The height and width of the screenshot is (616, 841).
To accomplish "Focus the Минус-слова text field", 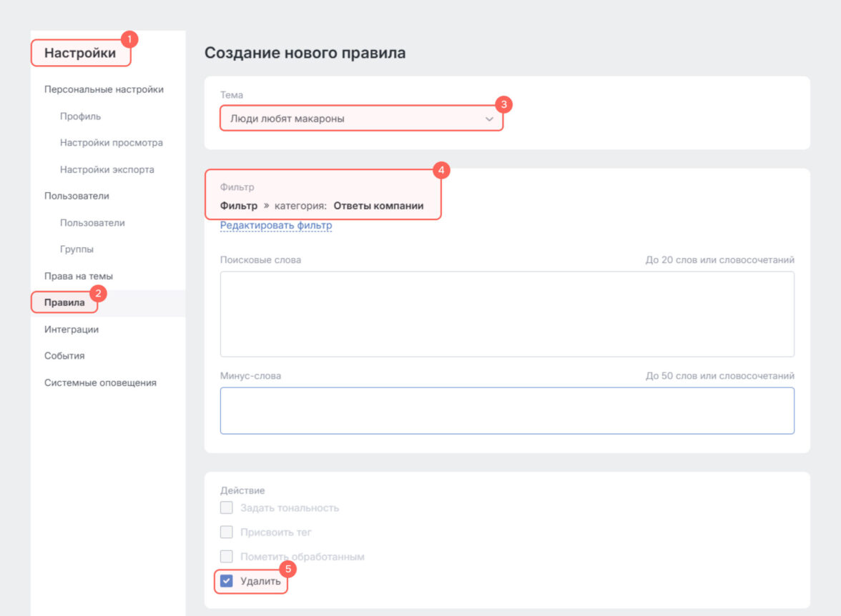I will coord(507,411).
